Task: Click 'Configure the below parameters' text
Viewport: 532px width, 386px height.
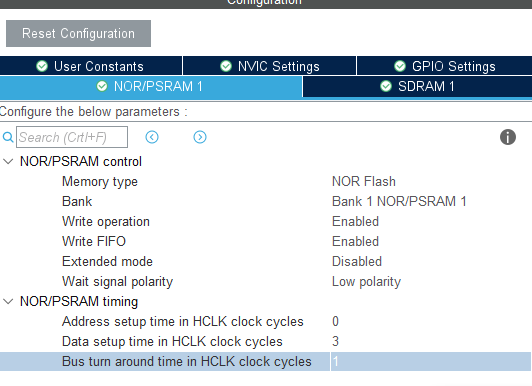Action: click(94, 112)
